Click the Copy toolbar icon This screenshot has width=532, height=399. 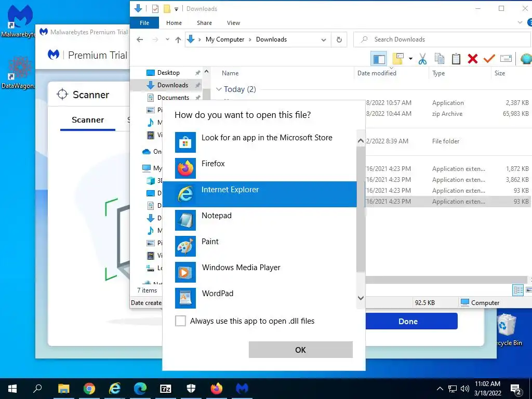(440, 59)
